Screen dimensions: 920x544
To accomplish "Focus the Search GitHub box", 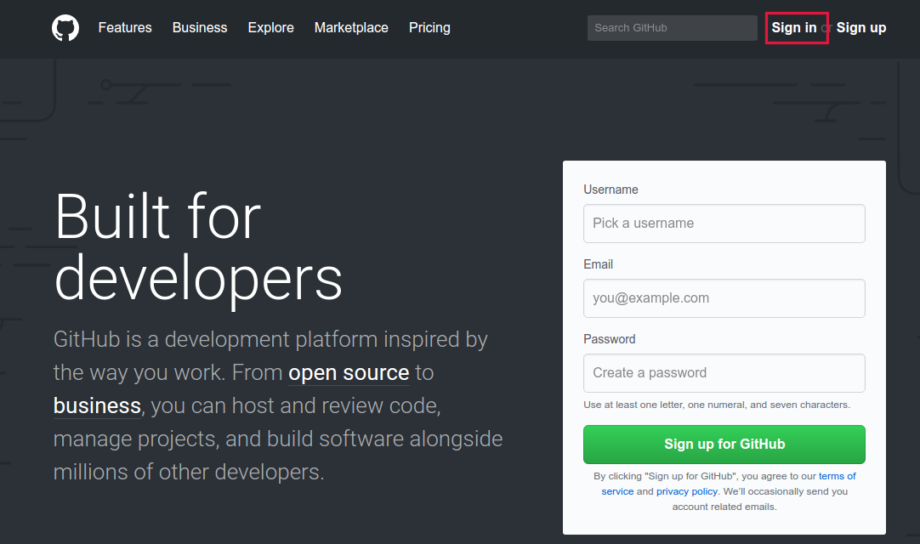I will point(671,28).
